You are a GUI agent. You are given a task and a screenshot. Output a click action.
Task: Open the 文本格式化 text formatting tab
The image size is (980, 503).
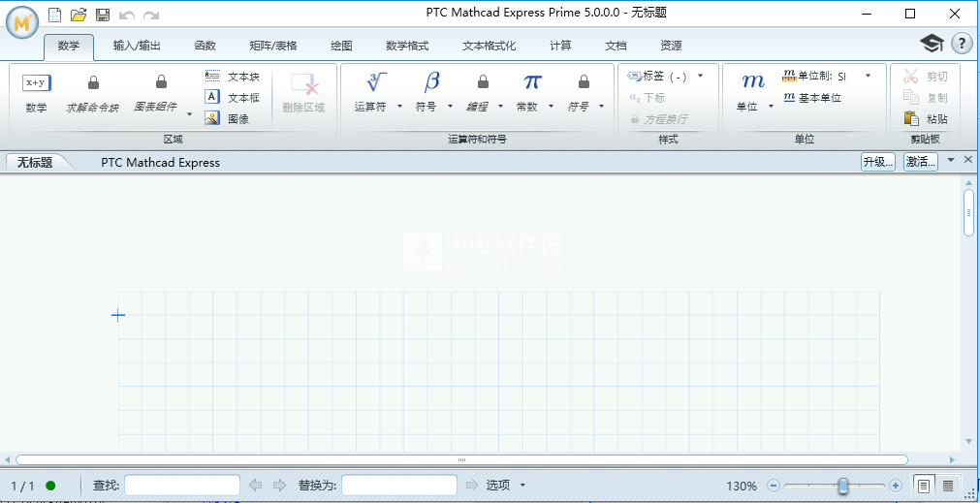pyautogui.click(x=490, y=46)
